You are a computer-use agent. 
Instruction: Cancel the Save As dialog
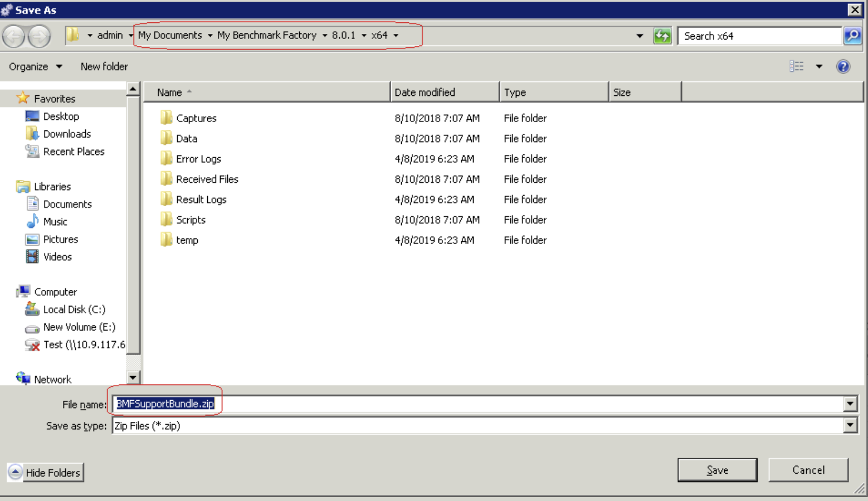pyautogui.click(x=808, y=469)
